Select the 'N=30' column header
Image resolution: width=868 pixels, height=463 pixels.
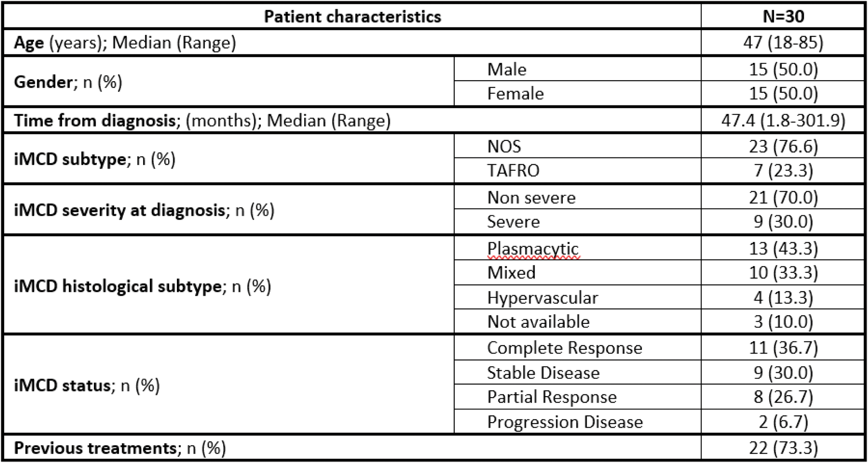tap(783, 17)
